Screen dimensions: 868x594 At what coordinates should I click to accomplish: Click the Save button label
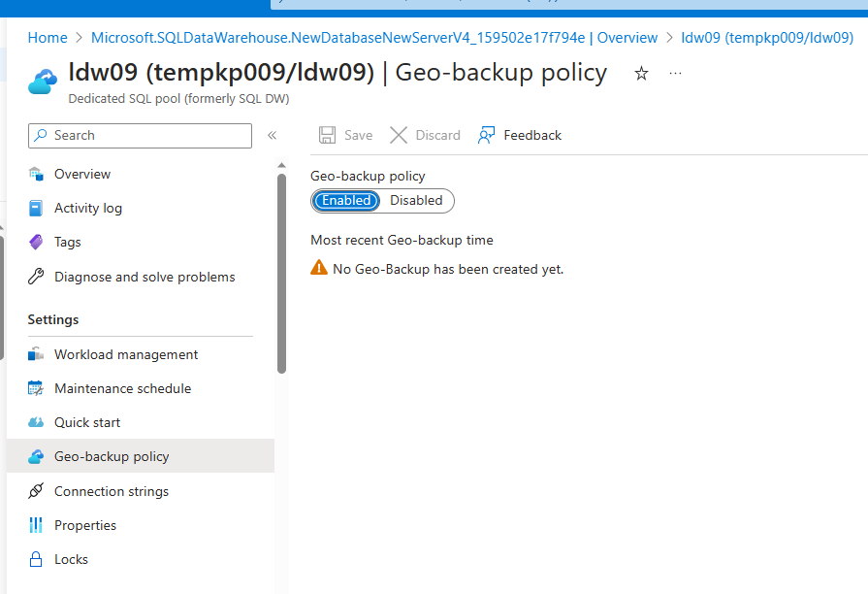(x=358, y=135)
